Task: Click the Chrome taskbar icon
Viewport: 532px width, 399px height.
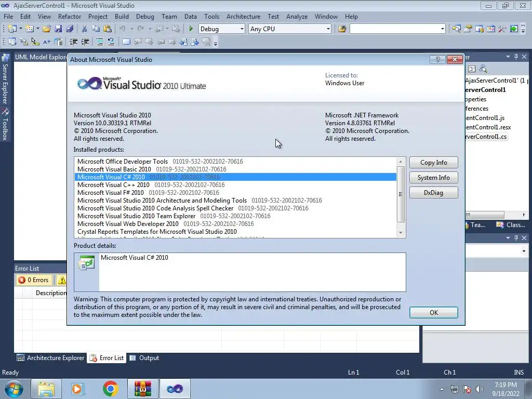Action: 110,389
